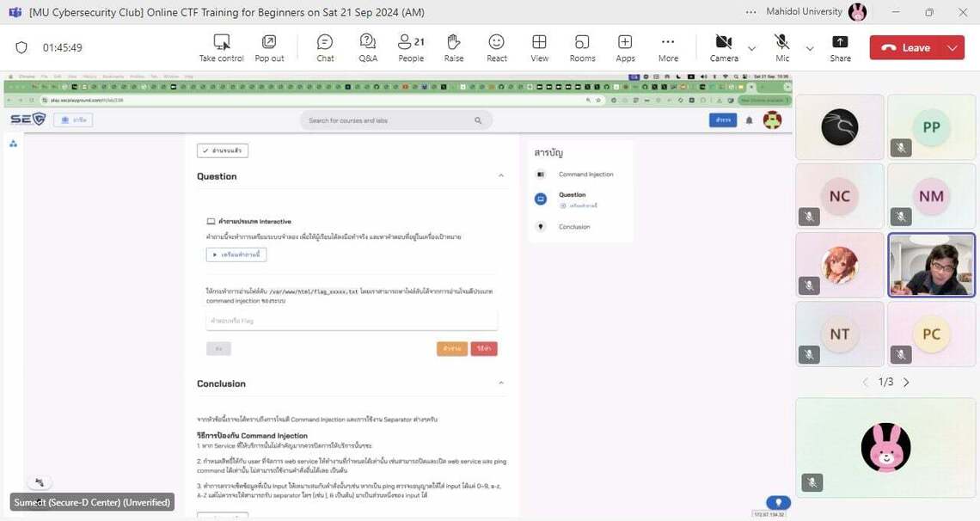The width and height of the screenshot is (980, 521).
Task: Go to next participant page
Action: pos(906,382)
